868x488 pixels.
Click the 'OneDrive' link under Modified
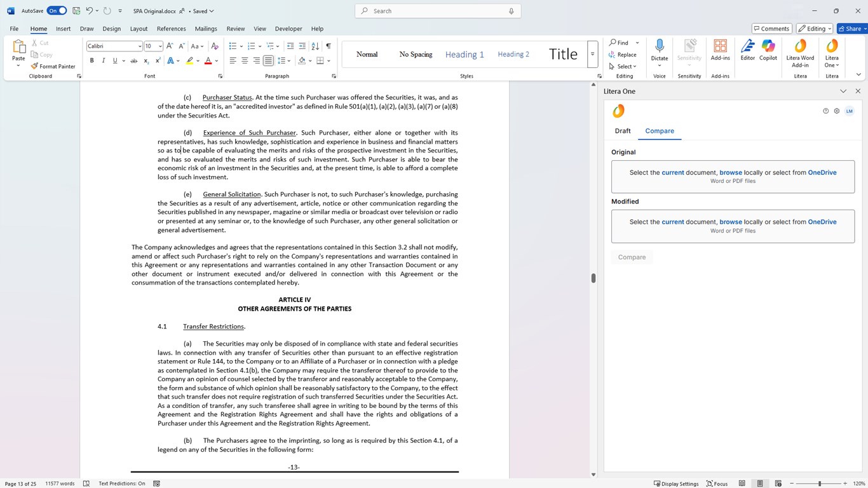pos(822,222)
